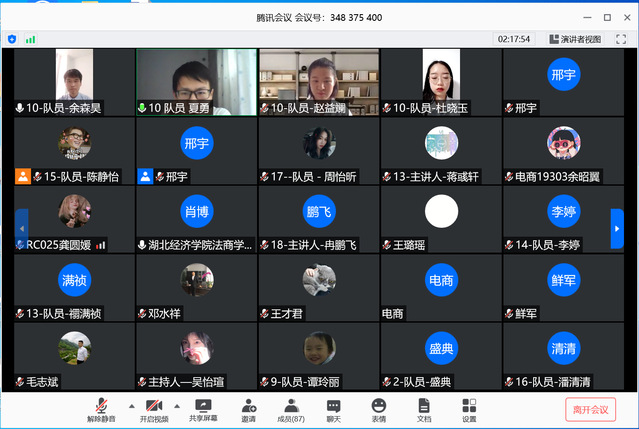Unmute the microphone (解除静音)
The width and height of the screenshot is (639, 429).
(x=100, y=408)
